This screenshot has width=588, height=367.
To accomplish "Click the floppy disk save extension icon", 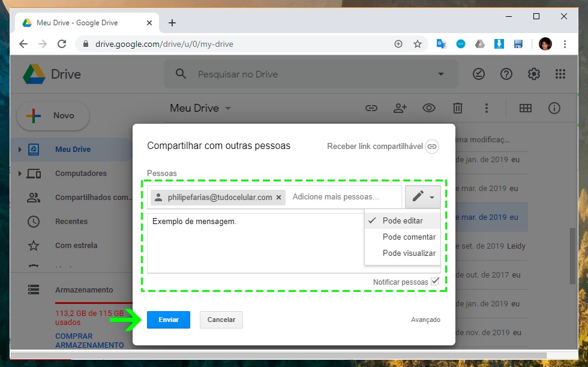I will [518, 44].
